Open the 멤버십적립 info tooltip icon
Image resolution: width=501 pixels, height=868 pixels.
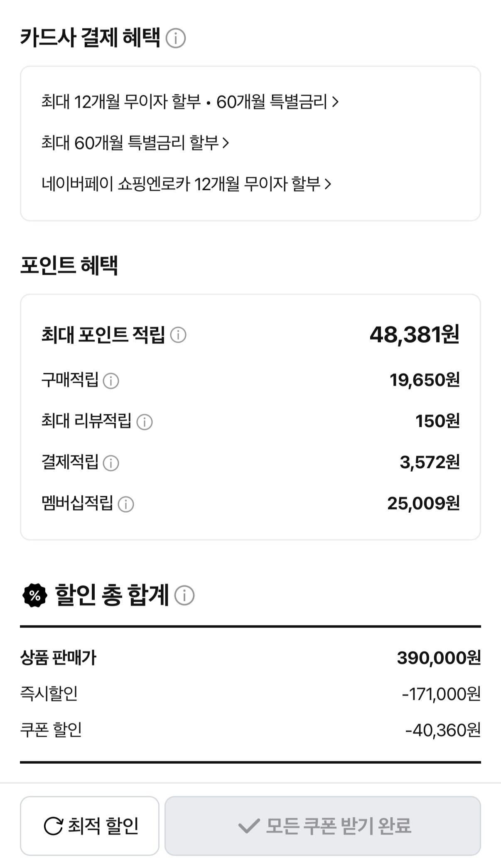tap(126, 504)
